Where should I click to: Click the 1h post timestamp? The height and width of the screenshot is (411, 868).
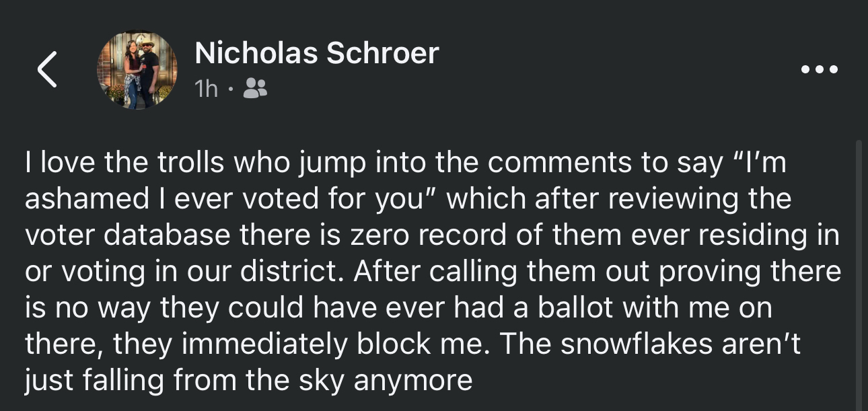point(206,89)
